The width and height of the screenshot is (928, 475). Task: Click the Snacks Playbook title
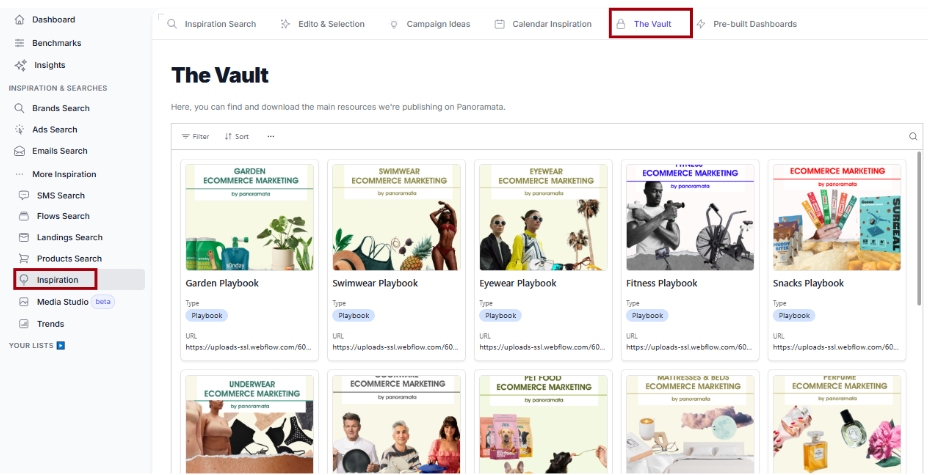point(808,283)
